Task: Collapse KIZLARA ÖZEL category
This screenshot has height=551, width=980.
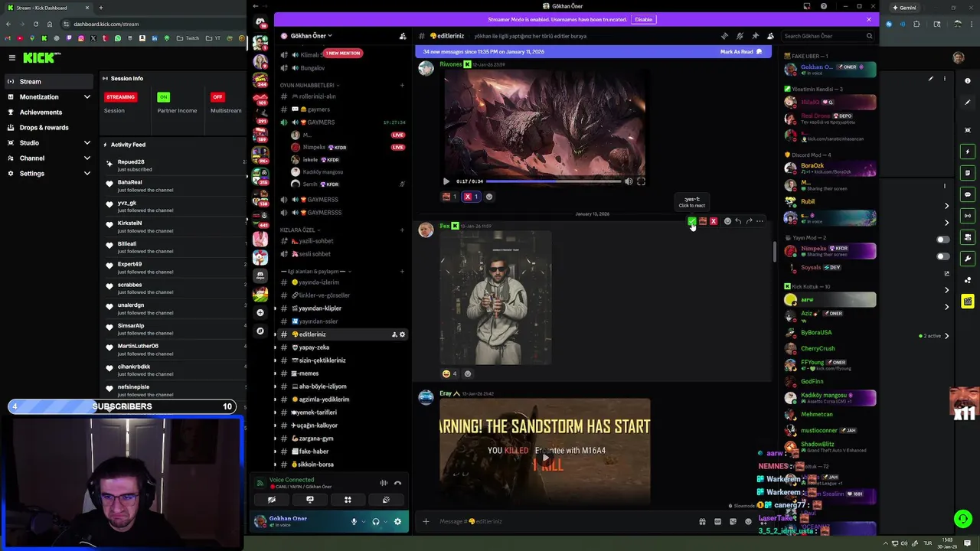Action: click(x=300, y=230)
